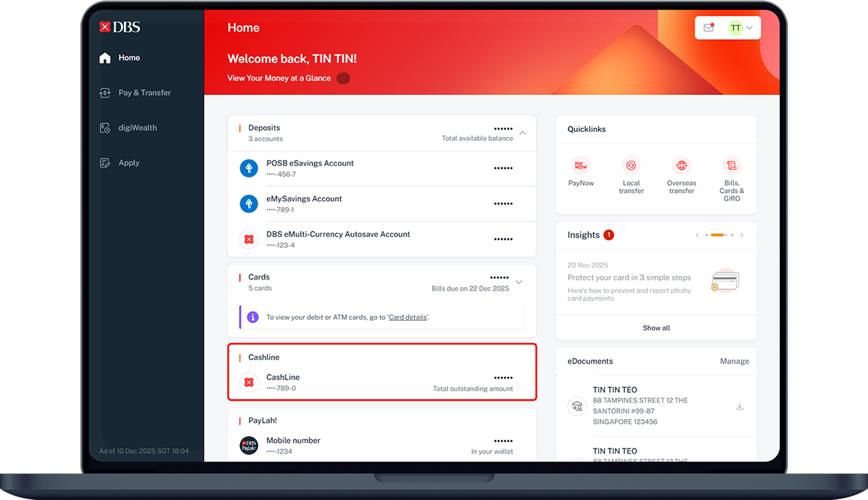The image size is (868, 500).
Task: Expand the Cards section
Action: coord(518,282)
